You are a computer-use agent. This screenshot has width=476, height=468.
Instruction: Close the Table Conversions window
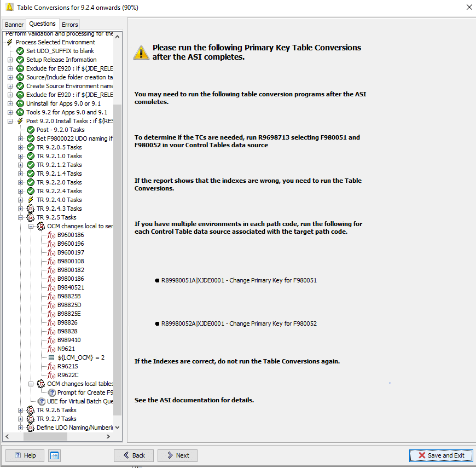tap(469, 7)
